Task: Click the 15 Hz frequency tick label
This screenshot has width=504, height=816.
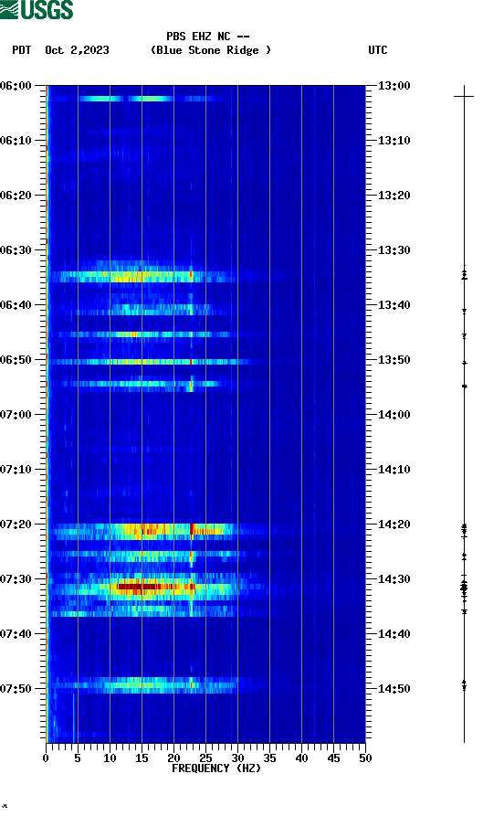Action: (x=142, y=758)
